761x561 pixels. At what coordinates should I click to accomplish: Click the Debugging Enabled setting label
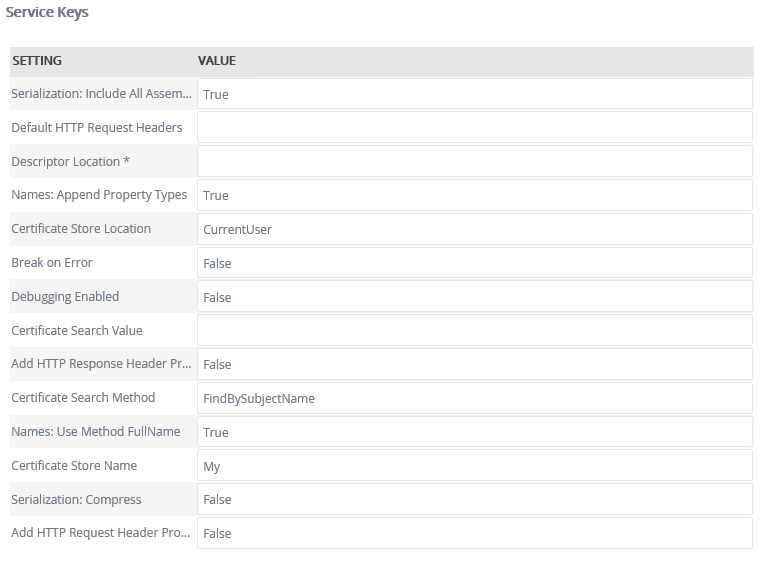65,297
